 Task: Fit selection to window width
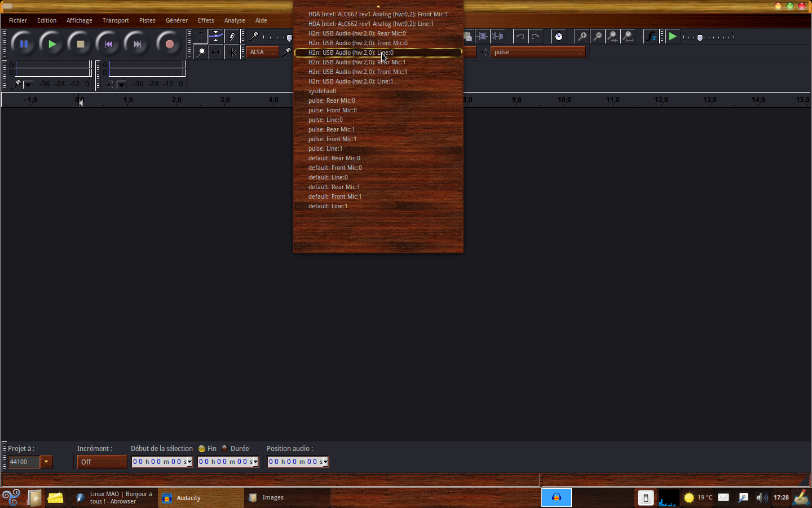pyautogui.click(x=612, y=37)
